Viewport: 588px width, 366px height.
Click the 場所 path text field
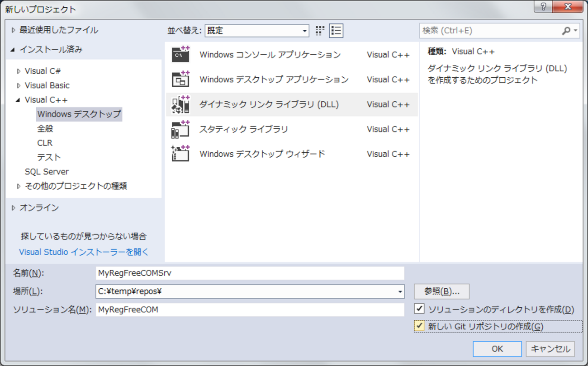point(246,292)
